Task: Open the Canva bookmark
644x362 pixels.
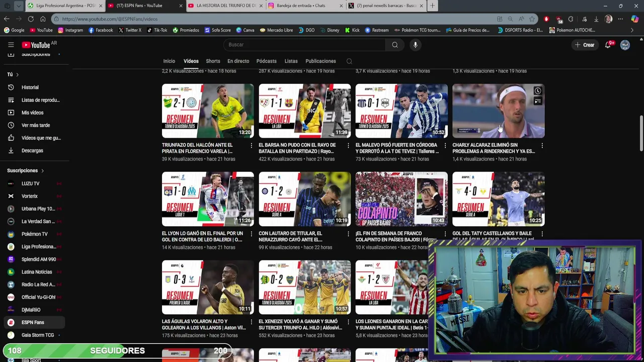Action: click(x=246, y=30)
